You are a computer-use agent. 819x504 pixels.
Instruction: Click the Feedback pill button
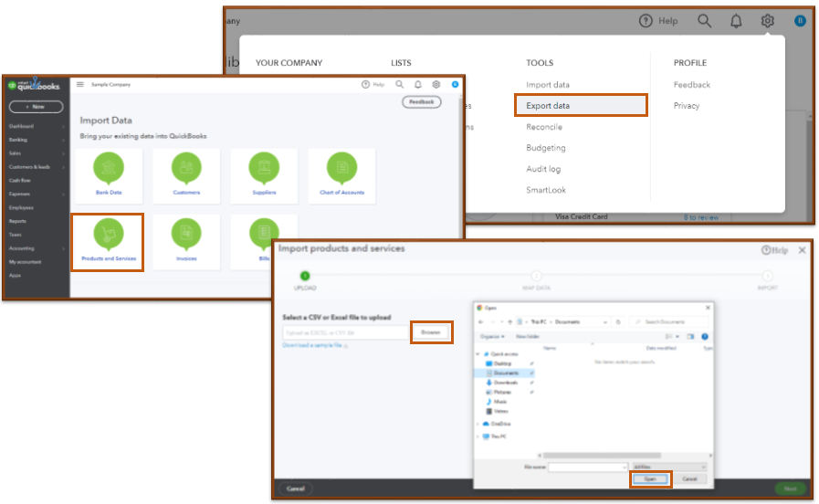422,102
